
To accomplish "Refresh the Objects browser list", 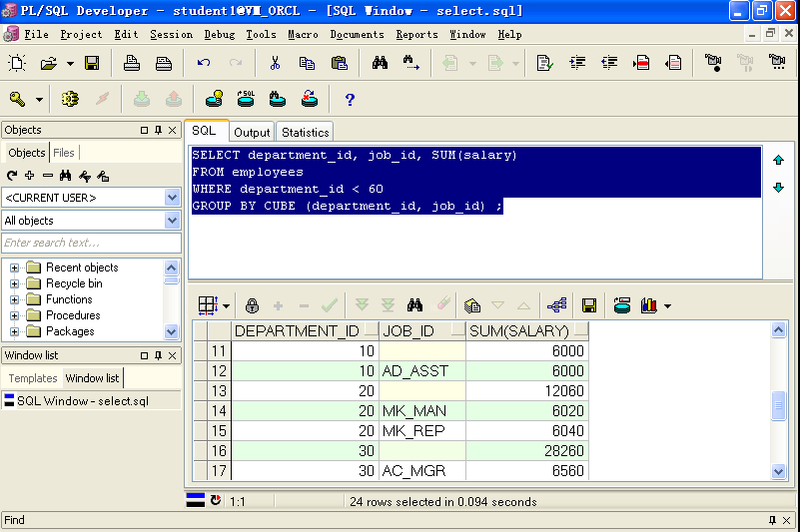I will [12, 176].
